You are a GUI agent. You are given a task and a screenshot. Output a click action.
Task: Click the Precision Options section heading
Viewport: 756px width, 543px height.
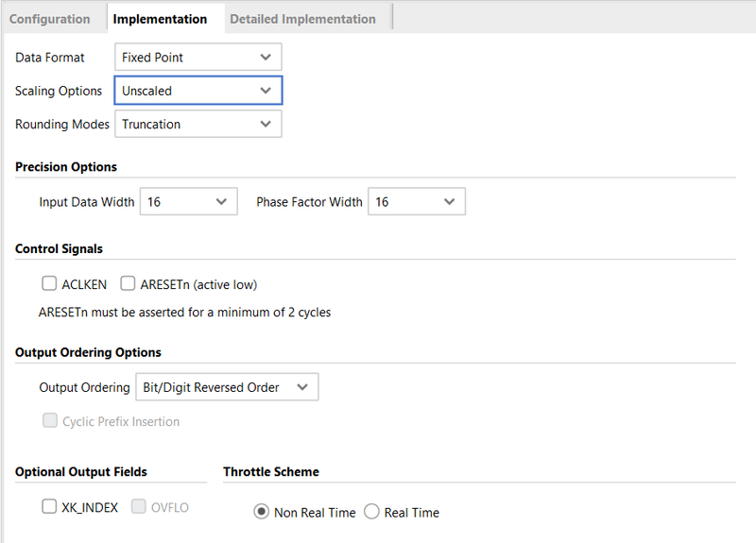pos(66,167)
